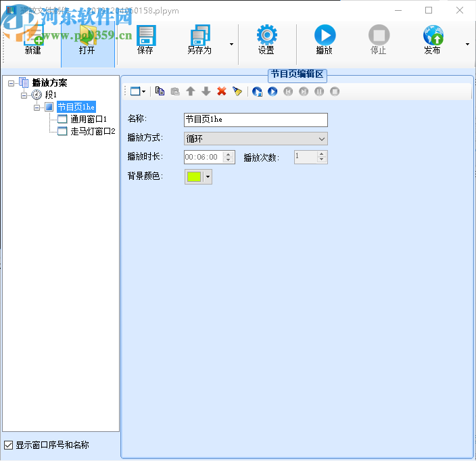
Task: Click the move up arrow icon
Action: tap(191, 91)
